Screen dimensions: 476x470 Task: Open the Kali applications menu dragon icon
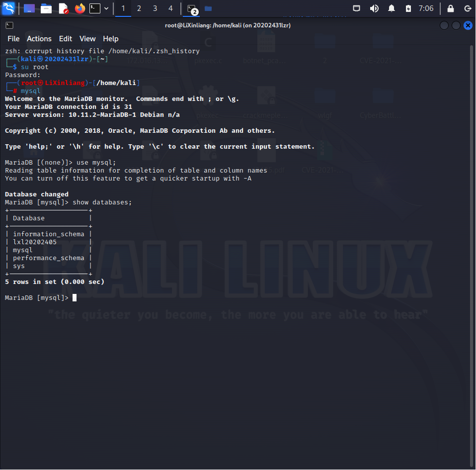point(8,8)
